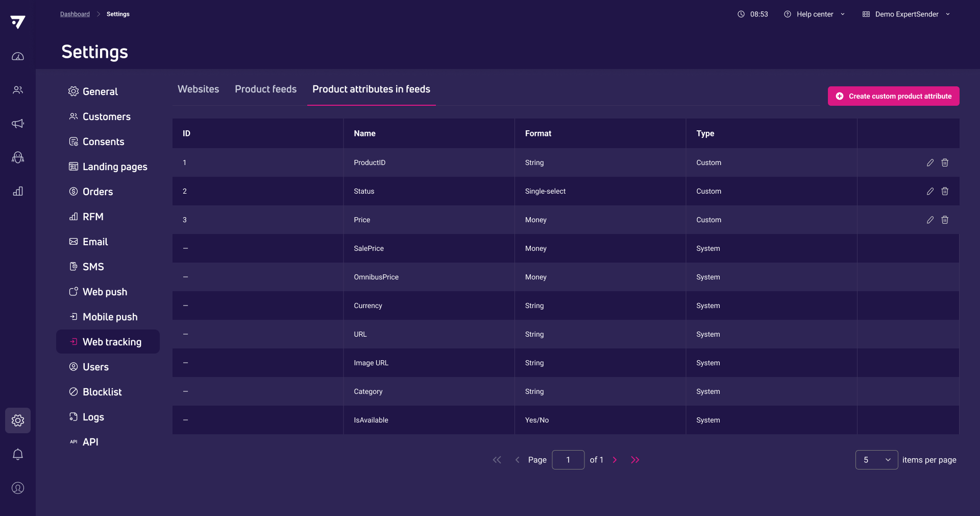
Task: Go to last page with double-arrow control
Action: click(x=635, y=460)
